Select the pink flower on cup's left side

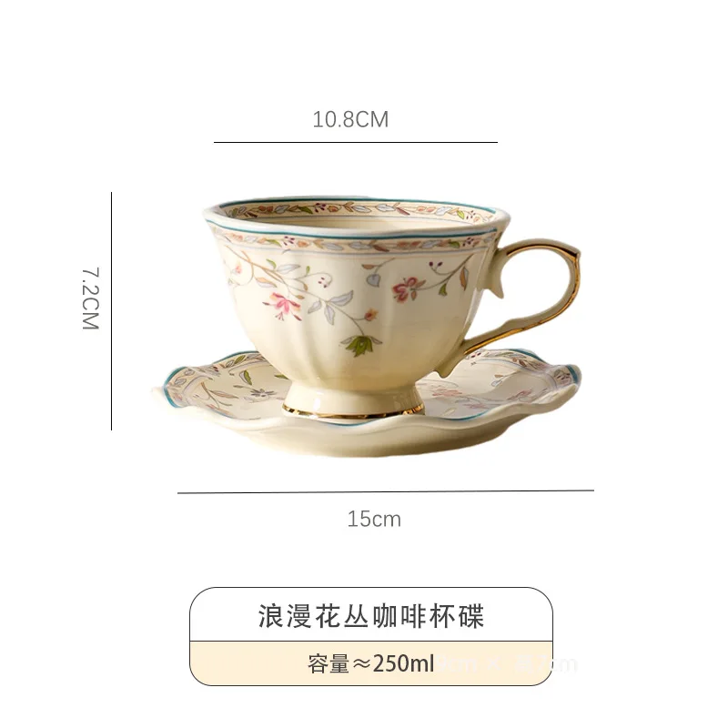(x=283, y=306)
